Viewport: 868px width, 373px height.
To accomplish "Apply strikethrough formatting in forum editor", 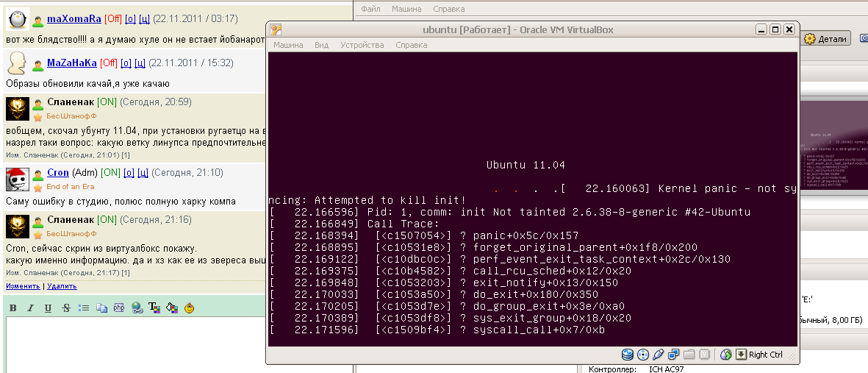I will pyautogui.click(x=66, y=308).
